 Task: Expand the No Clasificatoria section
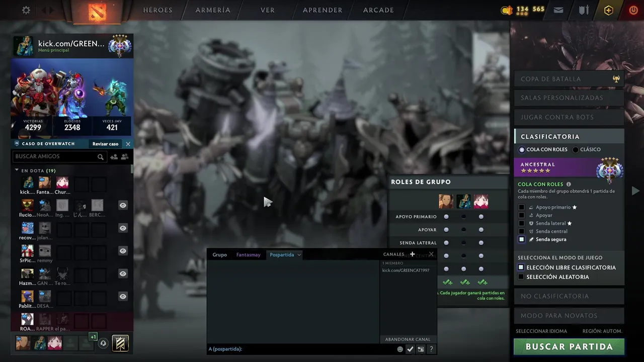[x=569, y=296]
